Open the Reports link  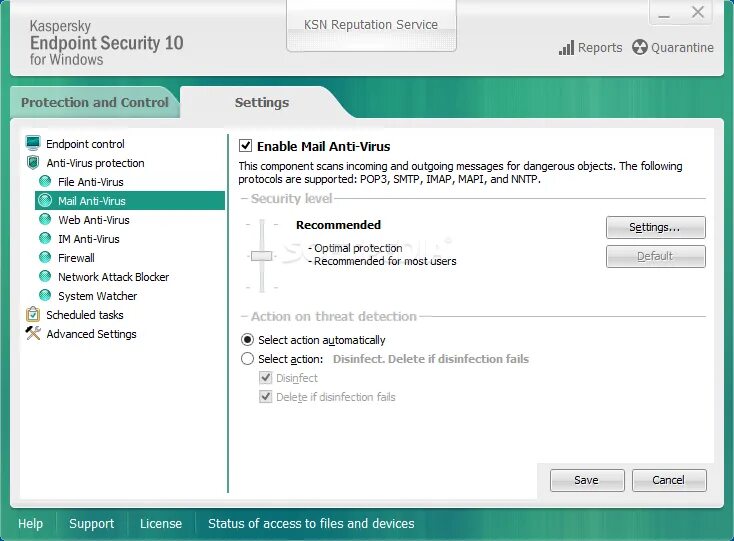pyautogui.click(x=600, y=47)
